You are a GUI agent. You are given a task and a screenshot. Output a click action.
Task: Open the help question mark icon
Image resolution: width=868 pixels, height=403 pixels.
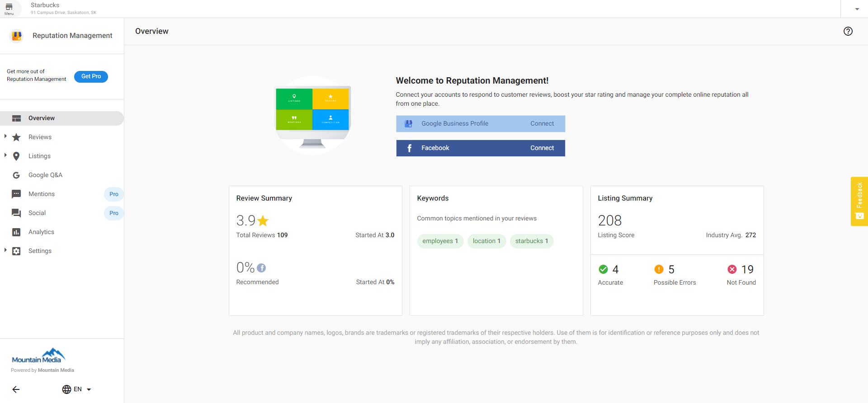pos(848,31)
